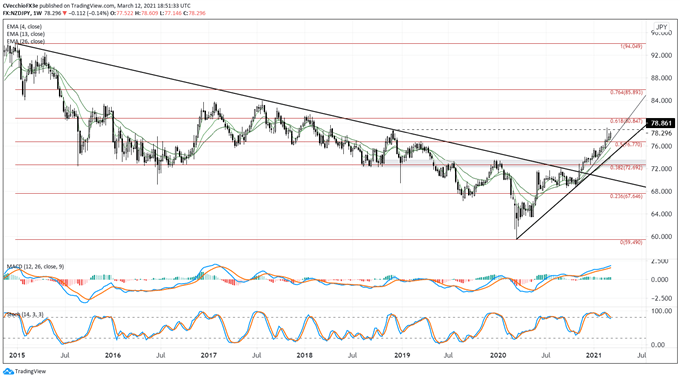This screenshot has height=379, width=680.
Task: Click the Stoch (14, 3, 3) indicator label
Action: 24,314
